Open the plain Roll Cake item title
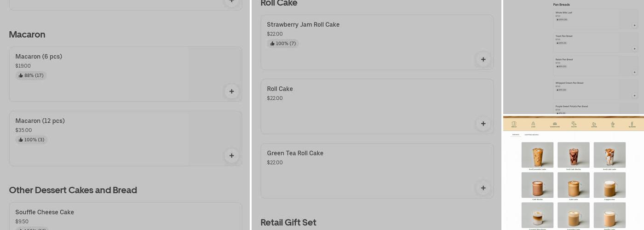644x230 pixels. (280, 89)
